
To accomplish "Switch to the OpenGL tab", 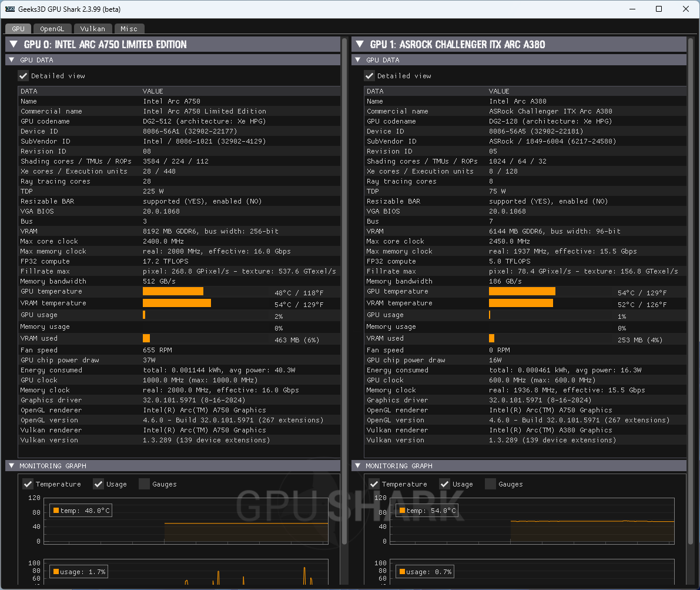I will 52,29.
